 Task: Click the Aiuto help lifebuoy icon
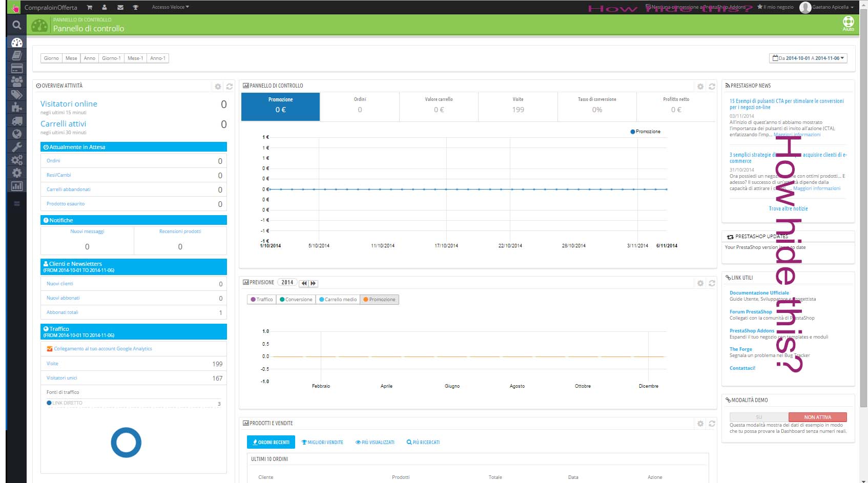[848, 22]
